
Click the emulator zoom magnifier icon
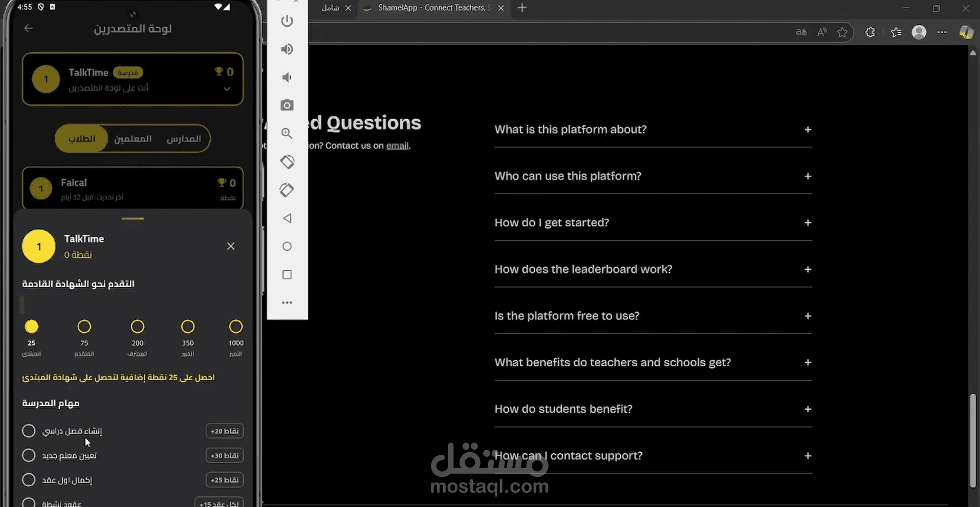pyautogui.click(x=287, y=134)
